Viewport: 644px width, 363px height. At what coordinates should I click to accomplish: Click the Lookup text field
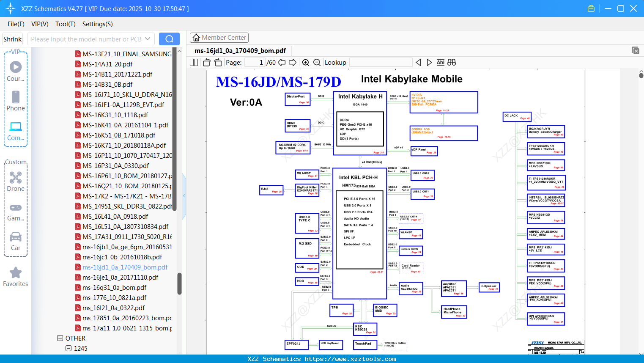381,63
